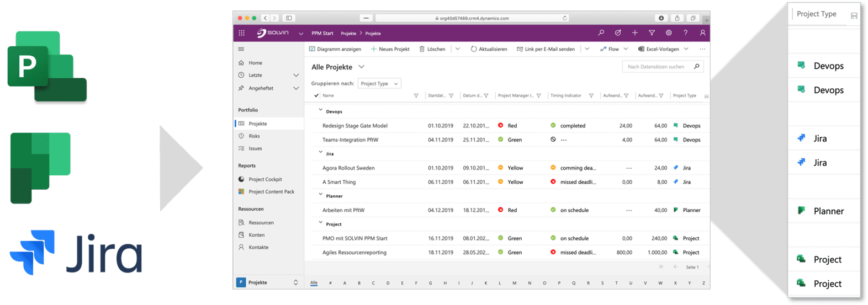Click the Safari address bar
Screen dimensions: 868x305
473,18
